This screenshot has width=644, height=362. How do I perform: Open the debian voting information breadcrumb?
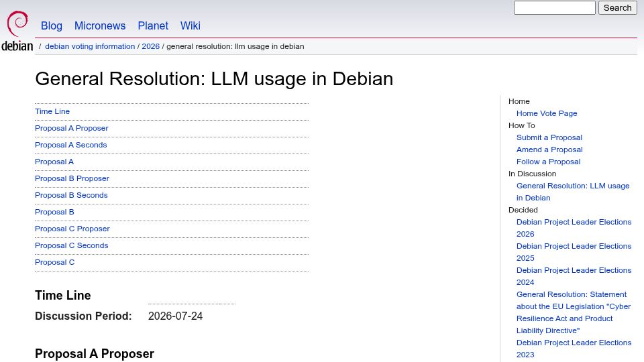(x=90, y=46)
